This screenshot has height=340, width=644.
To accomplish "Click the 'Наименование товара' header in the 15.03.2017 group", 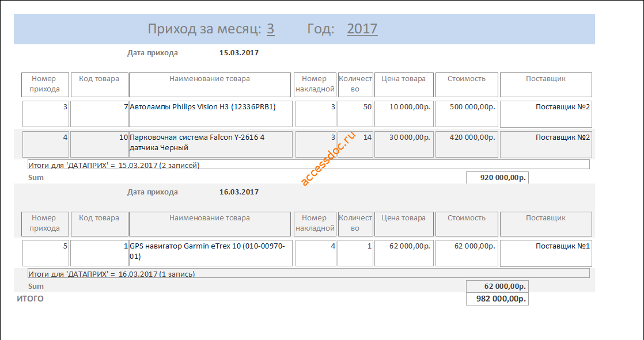I will point(210,85).
